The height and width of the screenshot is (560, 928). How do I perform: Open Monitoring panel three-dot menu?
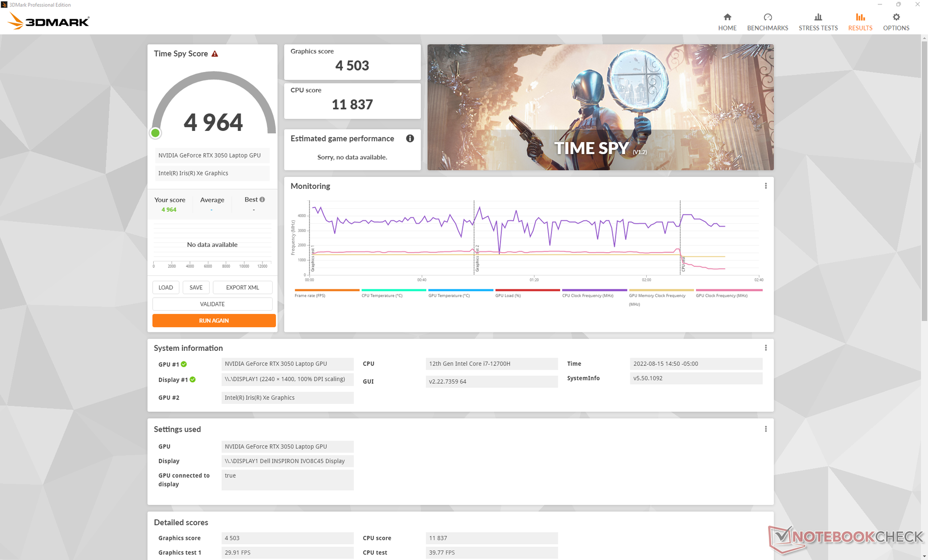tap(766, 186)
